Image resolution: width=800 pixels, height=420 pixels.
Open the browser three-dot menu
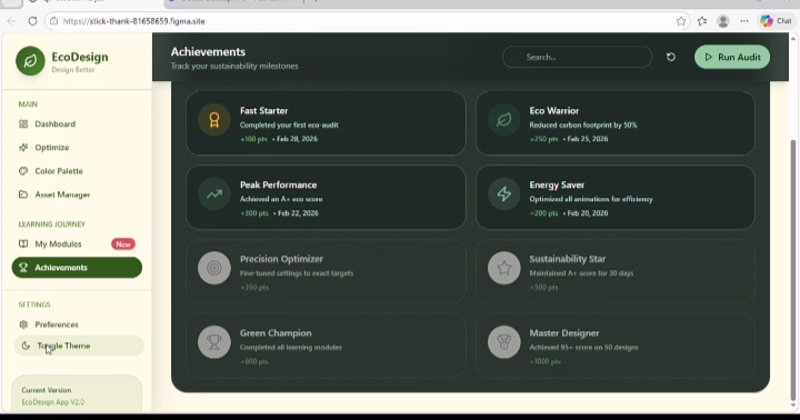744,21
